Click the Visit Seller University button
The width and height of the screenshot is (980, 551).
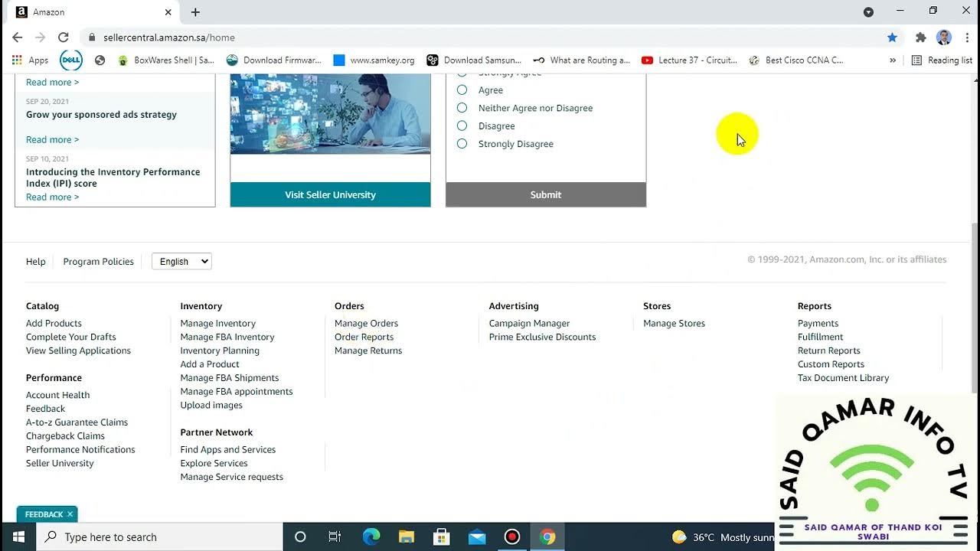[x=331, y=194]
